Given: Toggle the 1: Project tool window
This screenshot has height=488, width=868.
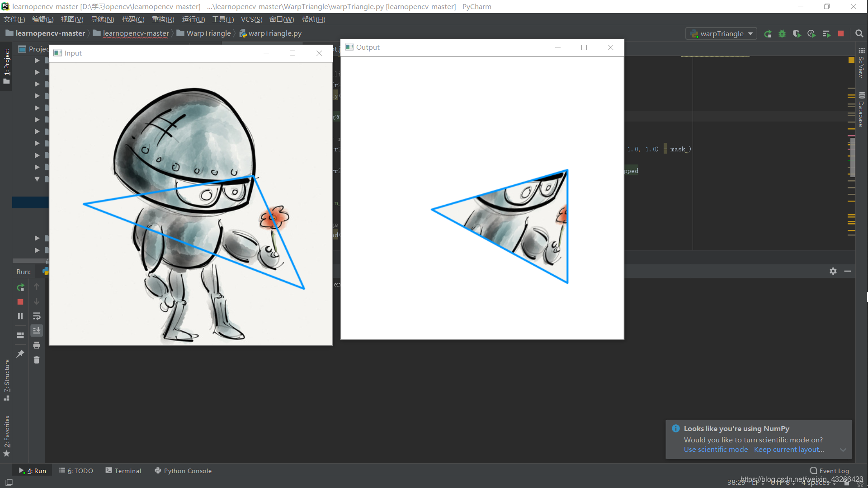Looking at the screenshot, I should click(6, 66).
